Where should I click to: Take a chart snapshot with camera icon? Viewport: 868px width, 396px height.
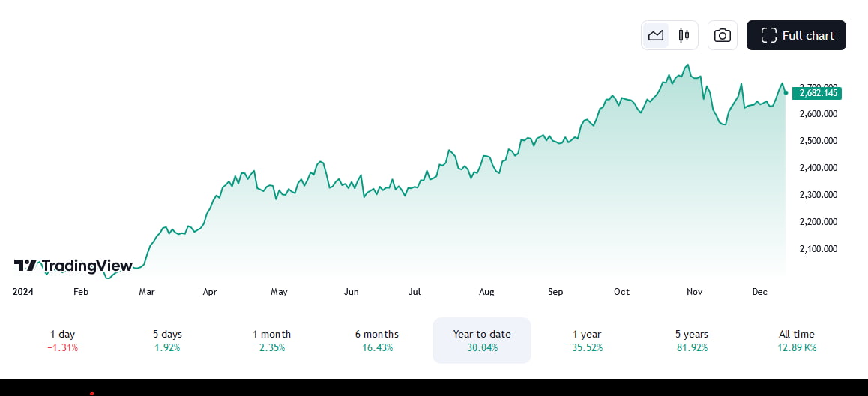coord(723,35)
